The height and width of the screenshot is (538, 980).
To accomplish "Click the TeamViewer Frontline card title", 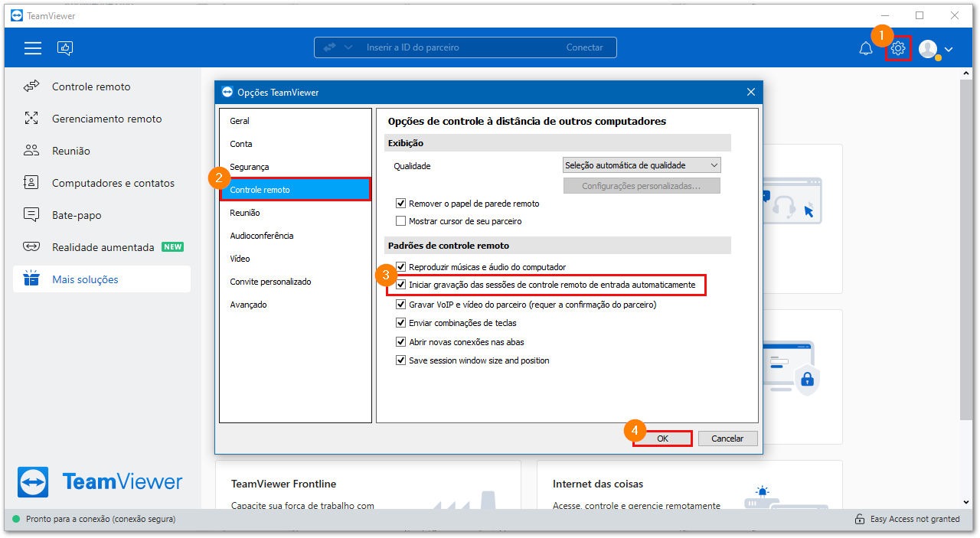I will pos(283,484).
